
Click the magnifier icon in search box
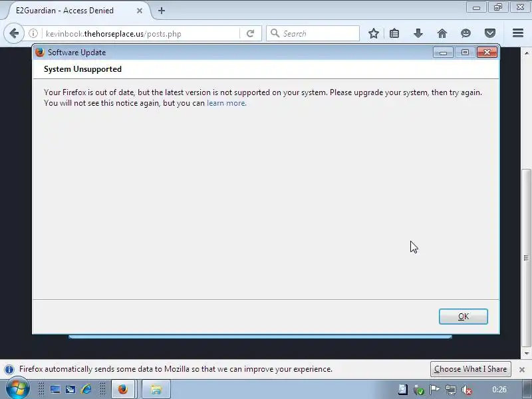275,33
